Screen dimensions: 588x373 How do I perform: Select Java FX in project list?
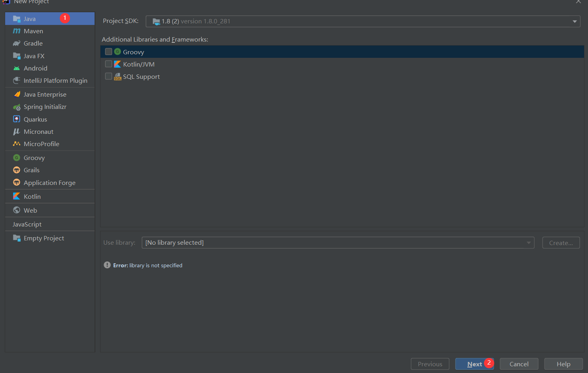(x=50, y=56)
